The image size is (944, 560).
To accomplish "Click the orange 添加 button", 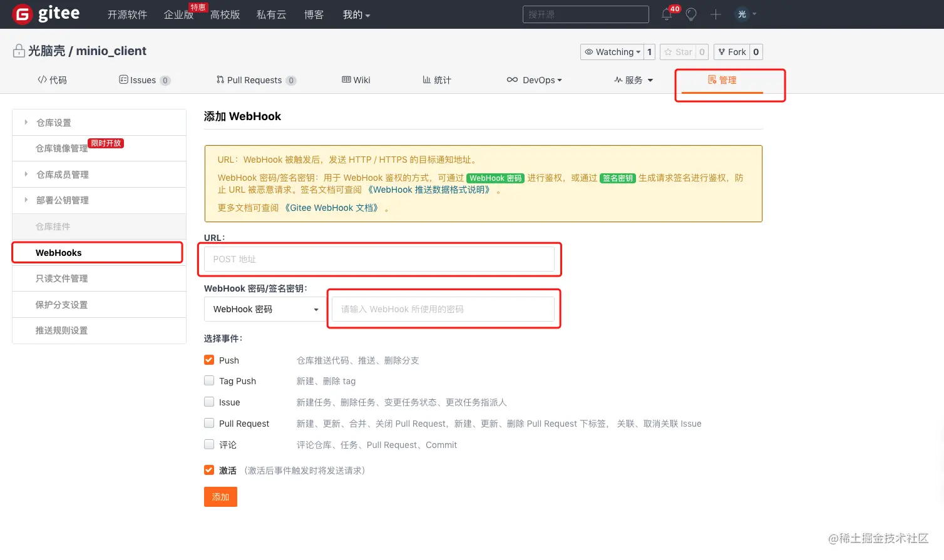I will [x=220, y=497].
